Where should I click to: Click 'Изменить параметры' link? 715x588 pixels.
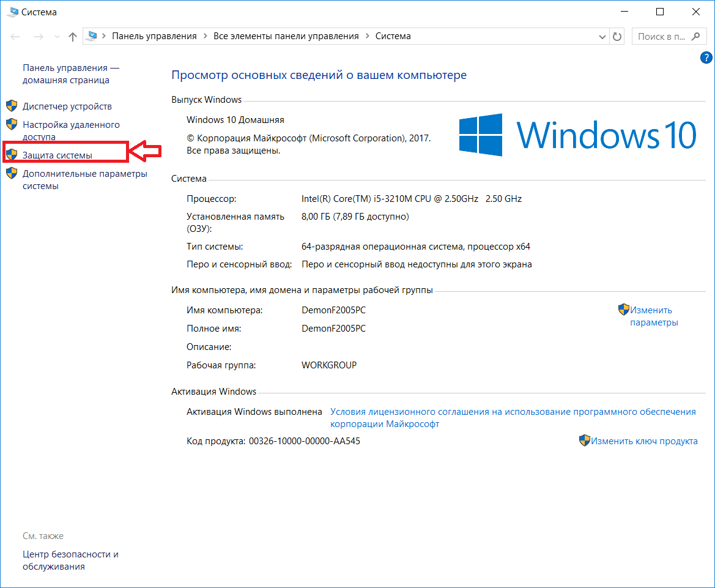pyautogui.click(x=654, y=316)
